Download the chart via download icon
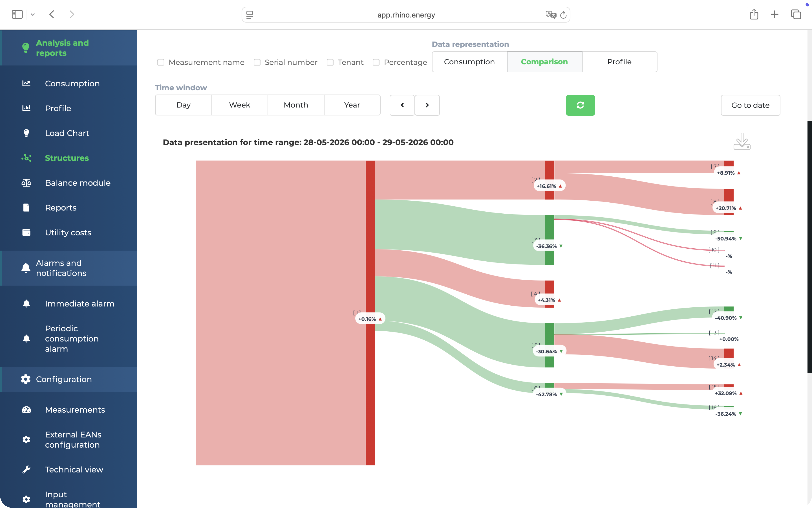Image resolution: width=812 pixels, height=508 pixels. coord(742,141)
